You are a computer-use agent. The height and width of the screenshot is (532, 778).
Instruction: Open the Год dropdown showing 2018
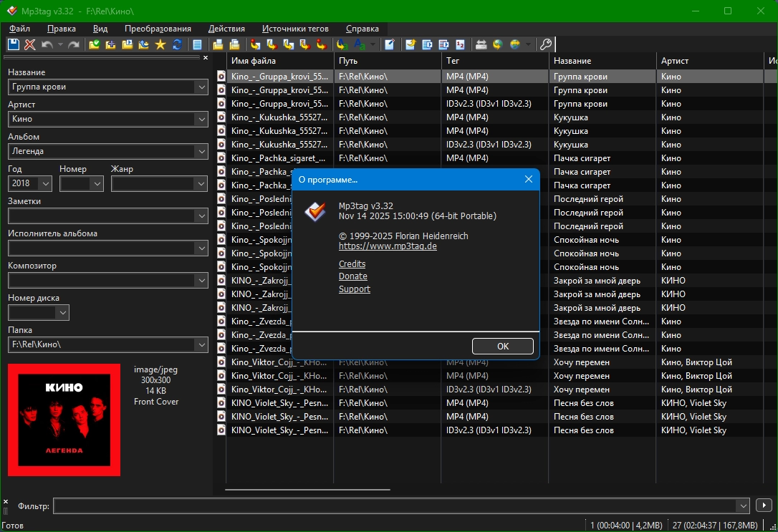click(46, 184)
